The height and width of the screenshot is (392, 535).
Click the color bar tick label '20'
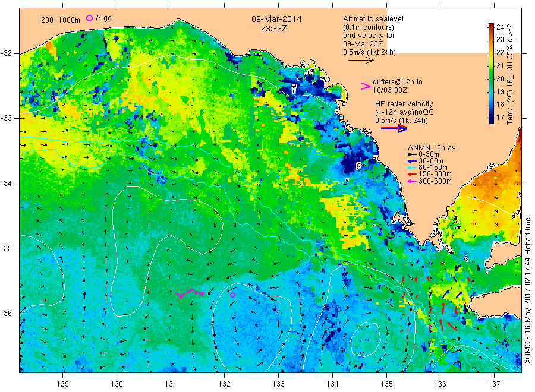500,79
